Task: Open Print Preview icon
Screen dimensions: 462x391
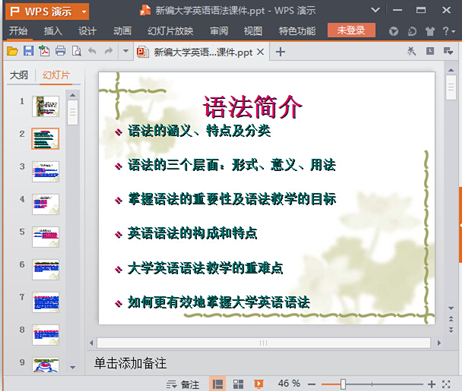Action: pyautogui.click(x=77, y=51)
